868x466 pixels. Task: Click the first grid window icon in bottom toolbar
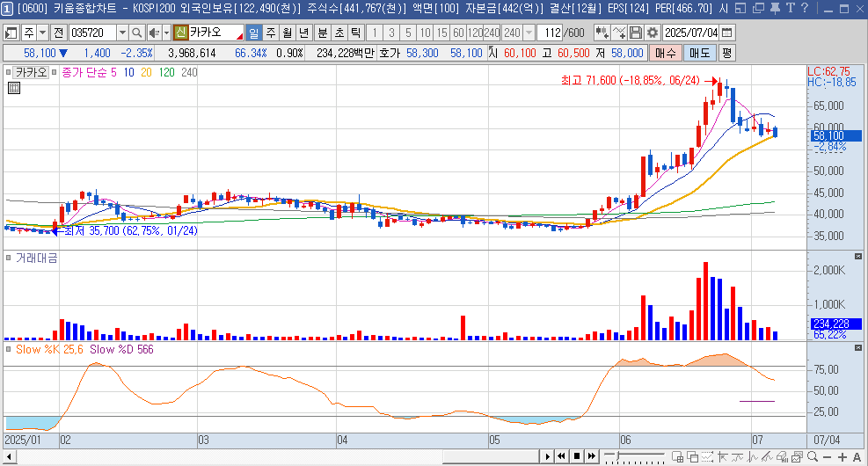point(677,456)
